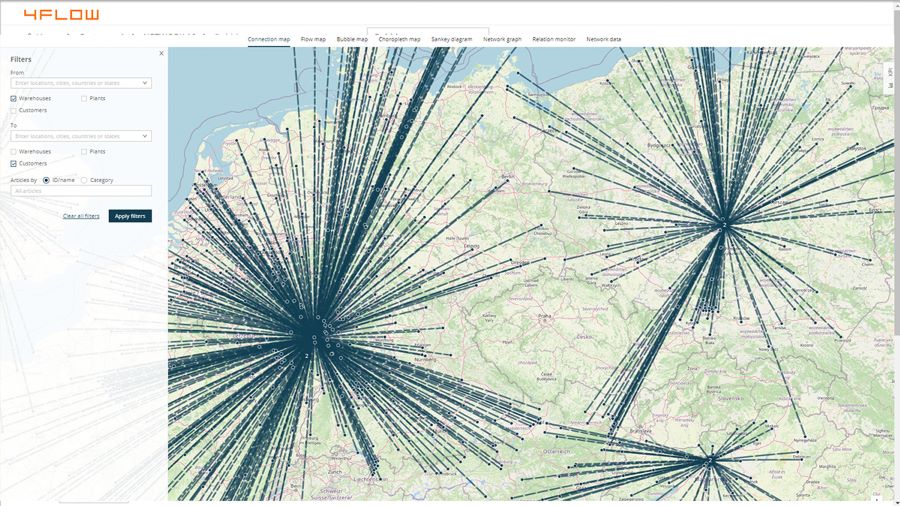Viewport: 900px width, 506px height.
Task: Expand the From locations dropdown
Action: click(146, 83)
